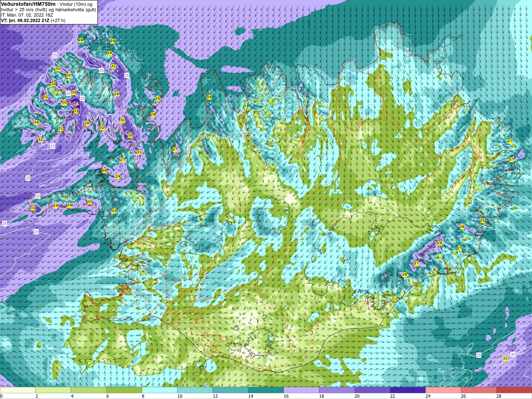Click the "Veðurstofan/HM750m" title text
Viewport: 532px width, 399px height.
(28, 3)
